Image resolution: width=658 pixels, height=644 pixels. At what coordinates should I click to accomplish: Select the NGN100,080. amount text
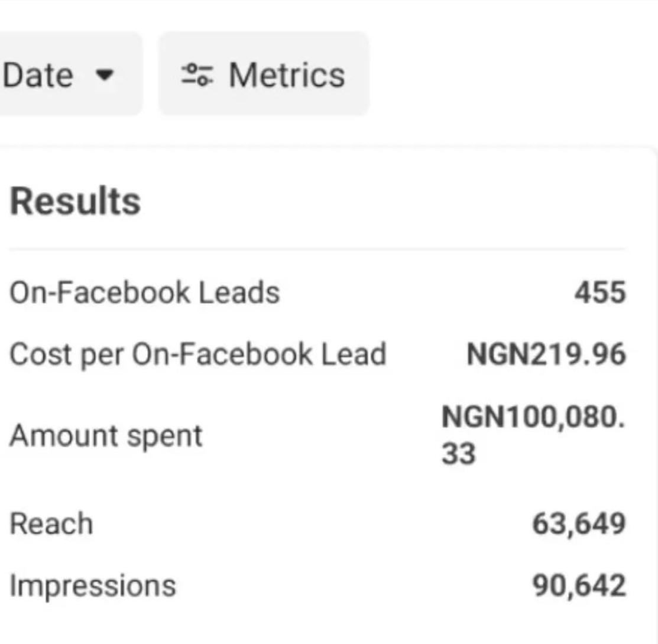pos(533,418)
